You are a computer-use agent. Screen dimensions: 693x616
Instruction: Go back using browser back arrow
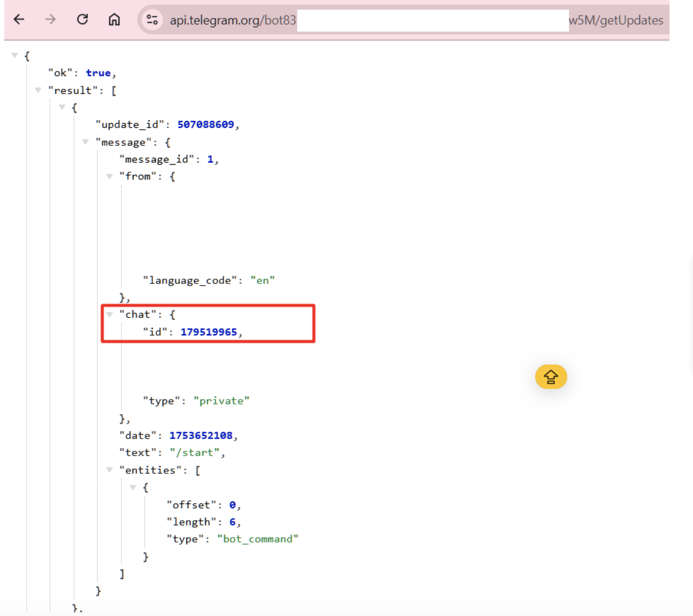tap(19, 20)
